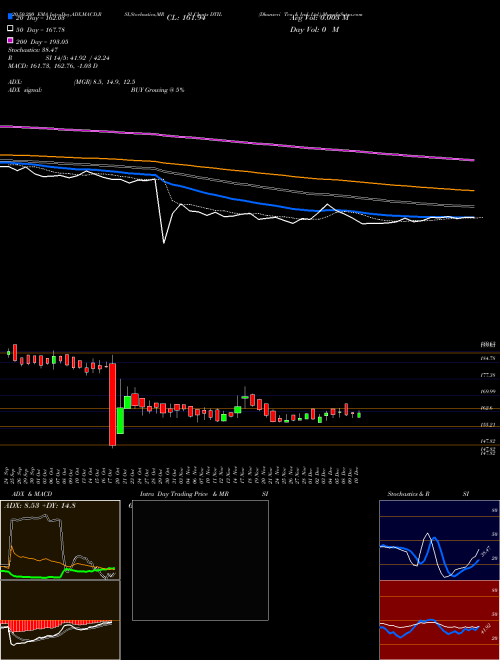The height and width of the screenshot is (660, 500).
Task: Click the white 50 Day legend swatch
Action: 11,29
